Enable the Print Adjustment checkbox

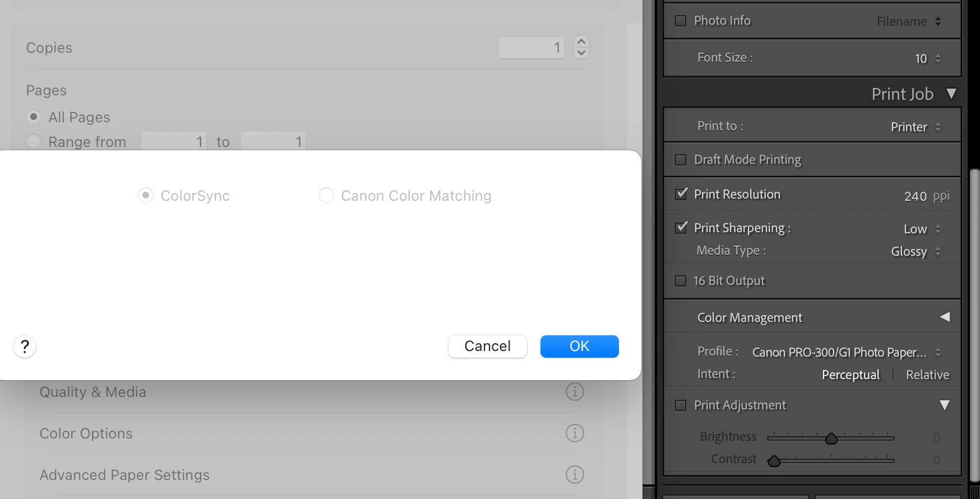point(681,405)
